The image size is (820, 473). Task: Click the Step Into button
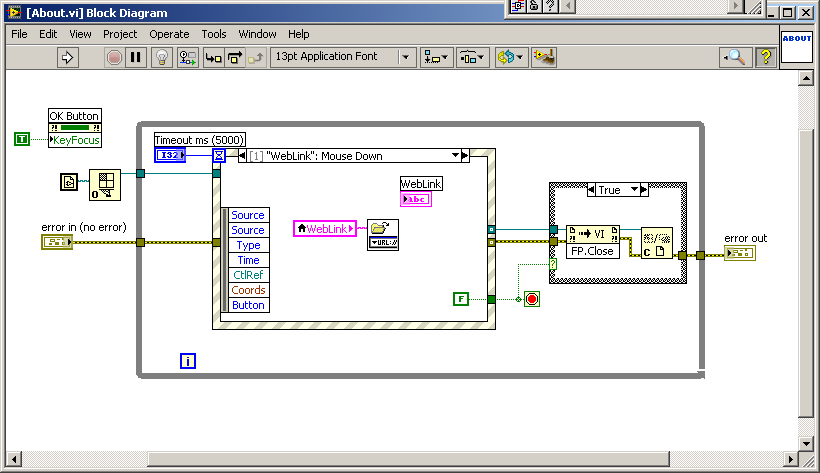point(213,57)
